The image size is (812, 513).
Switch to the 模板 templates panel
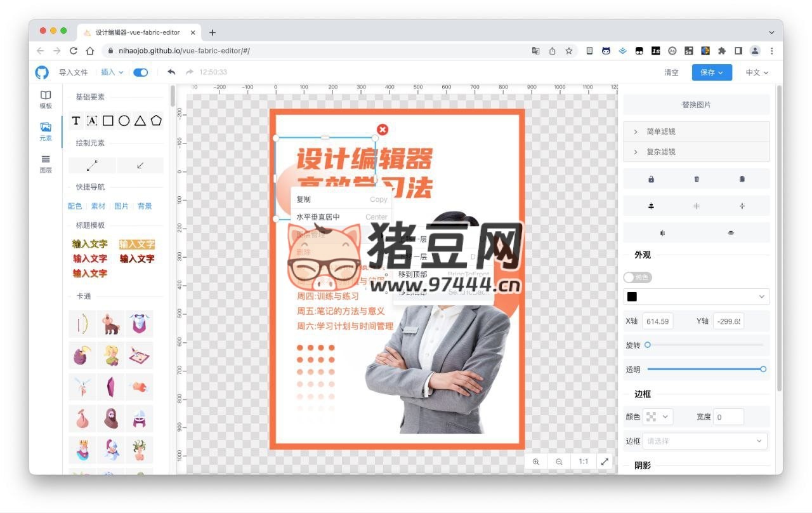45,99
